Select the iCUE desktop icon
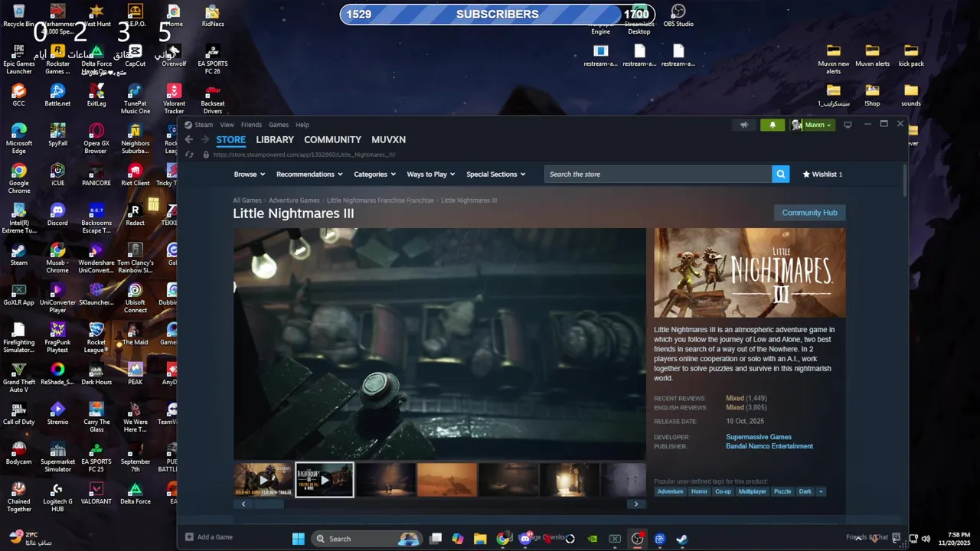 [x=57, y=174]
